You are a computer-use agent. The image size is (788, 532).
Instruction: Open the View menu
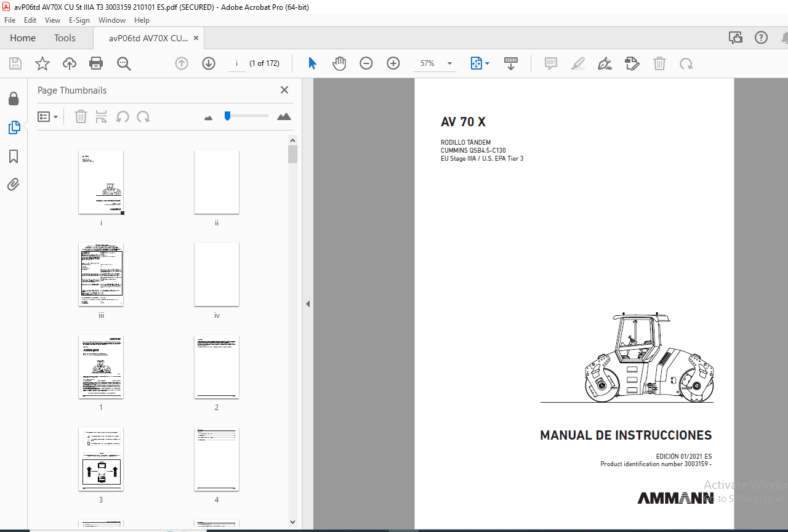[52, 20]
